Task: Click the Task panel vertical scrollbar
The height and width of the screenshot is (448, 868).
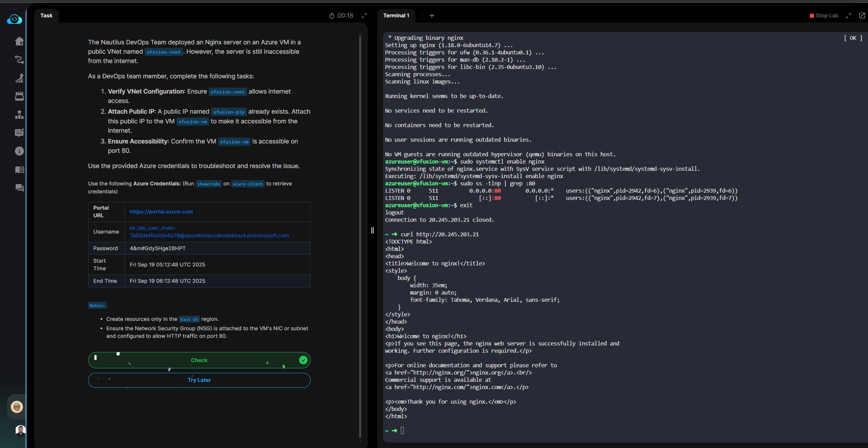Action: pos(360,237)
